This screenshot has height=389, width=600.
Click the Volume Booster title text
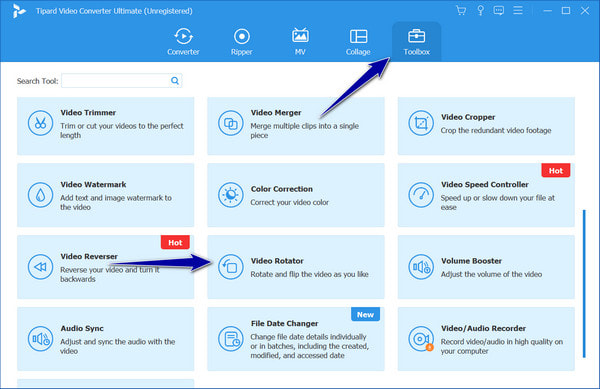(x=471, y=261)
